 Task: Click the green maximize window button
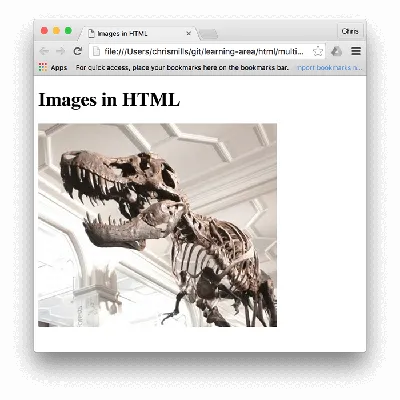click(68, 31)
